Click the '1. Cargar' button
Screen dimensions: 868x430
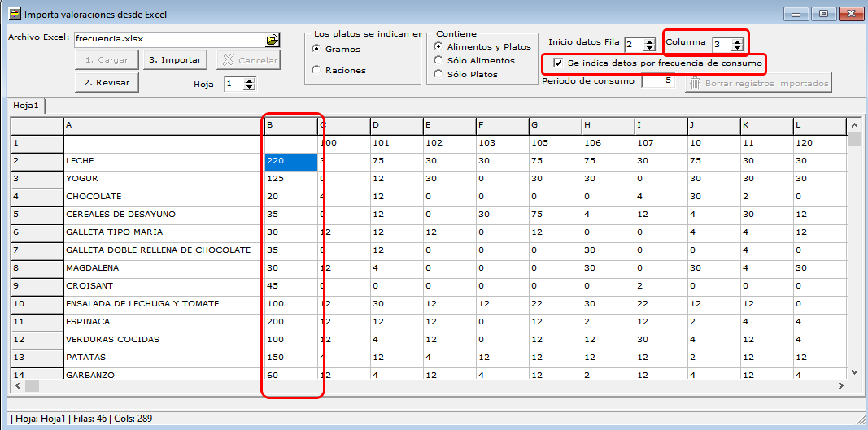107,60
